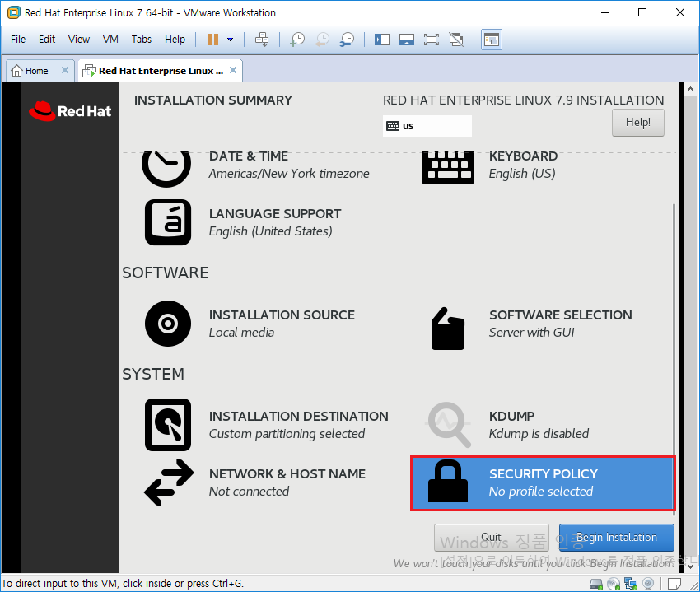Open the File menu
The width and height of the screenshot is (700, 592).
[18, 40]
